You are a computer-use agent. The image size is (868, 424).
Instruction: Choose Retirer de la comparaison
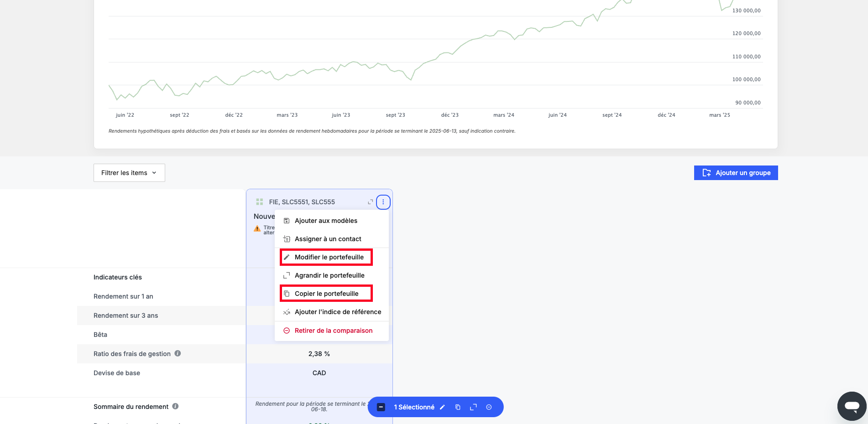[x=332, y=331]
